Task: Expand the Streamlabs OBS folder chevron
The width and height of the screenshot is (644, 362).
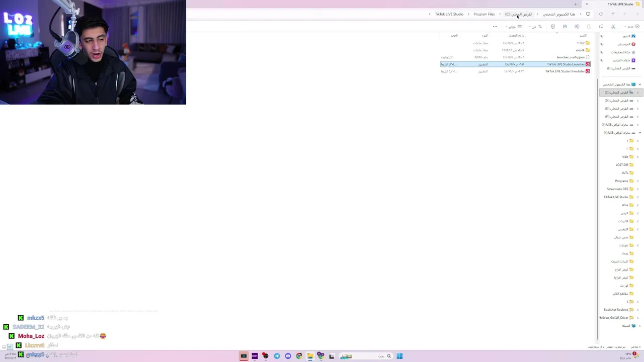Action: pyautogui.click(x=638, y=189)
